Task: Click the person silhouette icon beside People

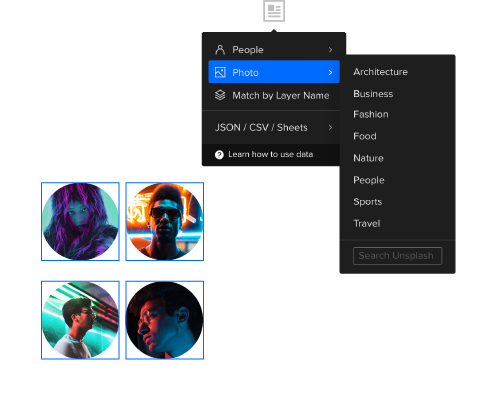Action: tap(220, 50)
